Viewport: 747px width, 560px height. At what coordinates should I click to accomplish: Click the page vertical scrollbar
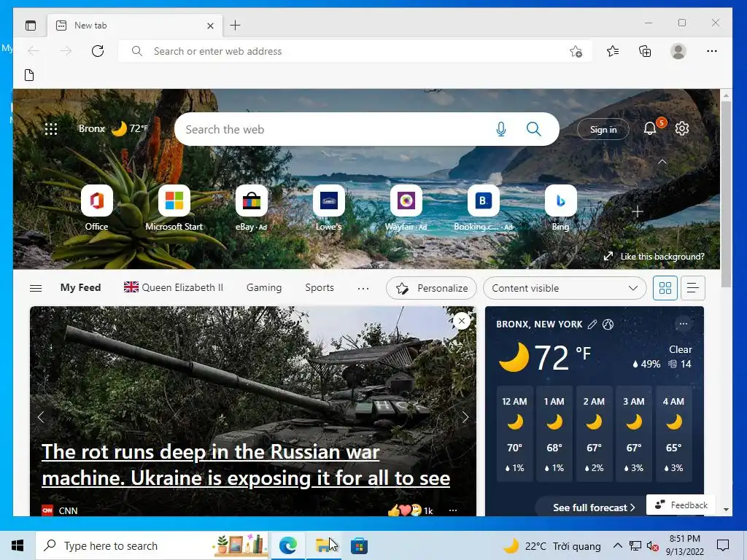pos(726,193)
